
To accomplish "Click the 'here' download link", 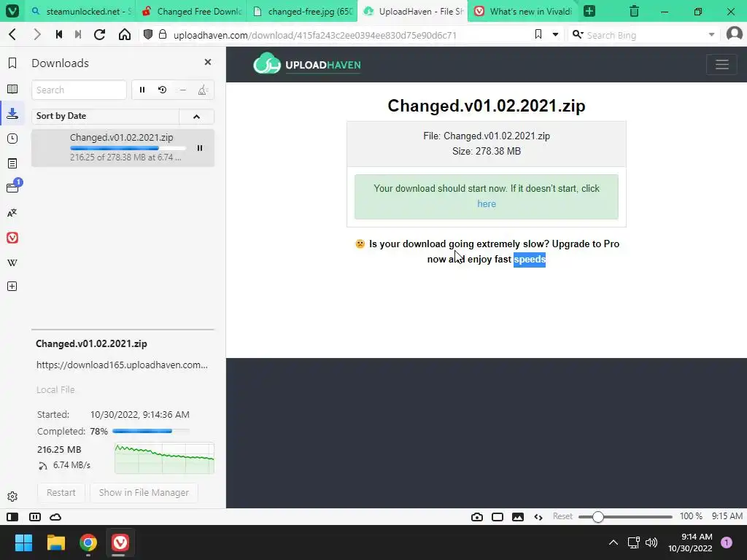I will 487,204.
